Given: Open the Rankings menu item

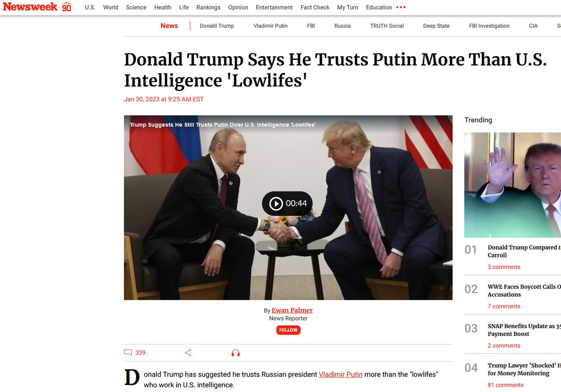Looking at the screenshot, I should tap(209, 7).
